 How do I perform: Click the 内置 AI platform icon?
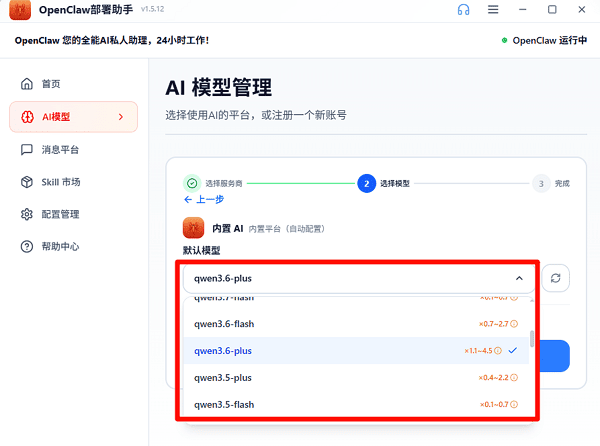[x=193, y=228]
